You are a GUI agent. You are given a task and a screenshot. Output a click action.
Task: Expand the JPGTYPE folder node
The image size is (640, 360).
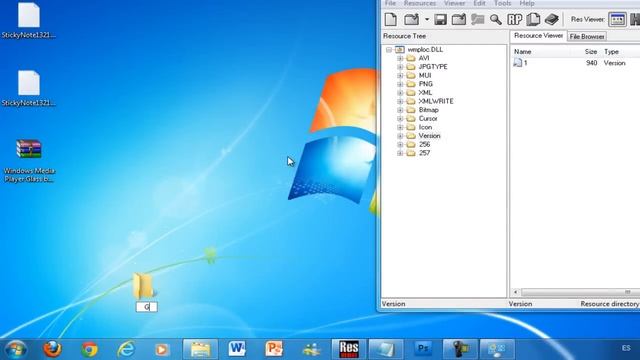400,67
